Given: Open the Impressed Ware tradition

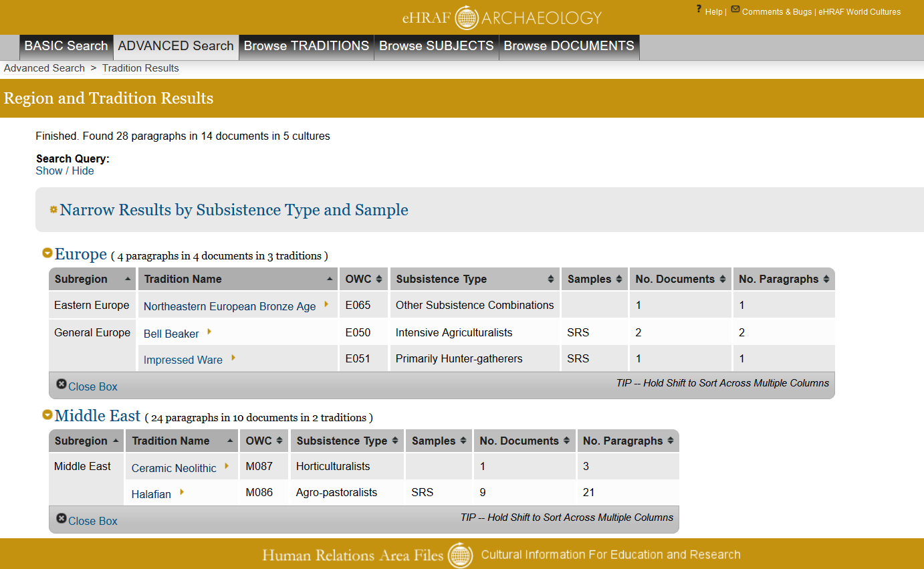Looking at the screenshot, I should tap(183, 360).
